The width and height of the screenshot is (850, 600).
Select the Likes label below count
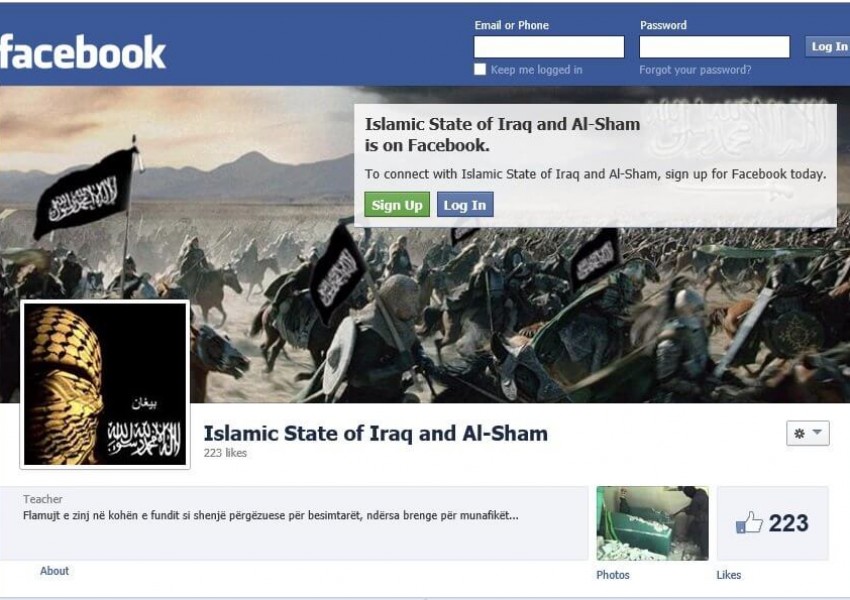(x=729, y=575)
